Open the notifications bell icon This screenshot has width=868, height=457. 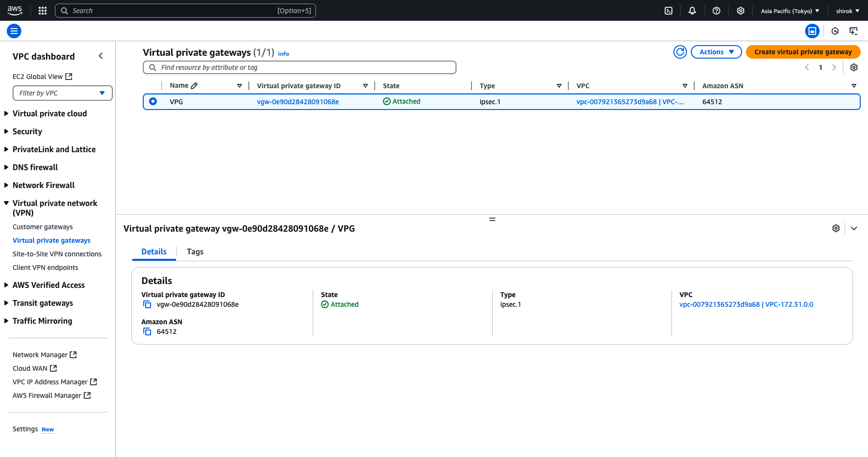[x=692, y=10]
